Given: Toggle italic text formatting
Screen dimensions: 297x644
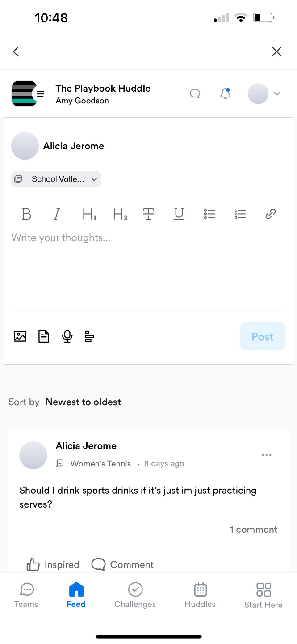Looking at the screenshot, I should pos(57,214).
